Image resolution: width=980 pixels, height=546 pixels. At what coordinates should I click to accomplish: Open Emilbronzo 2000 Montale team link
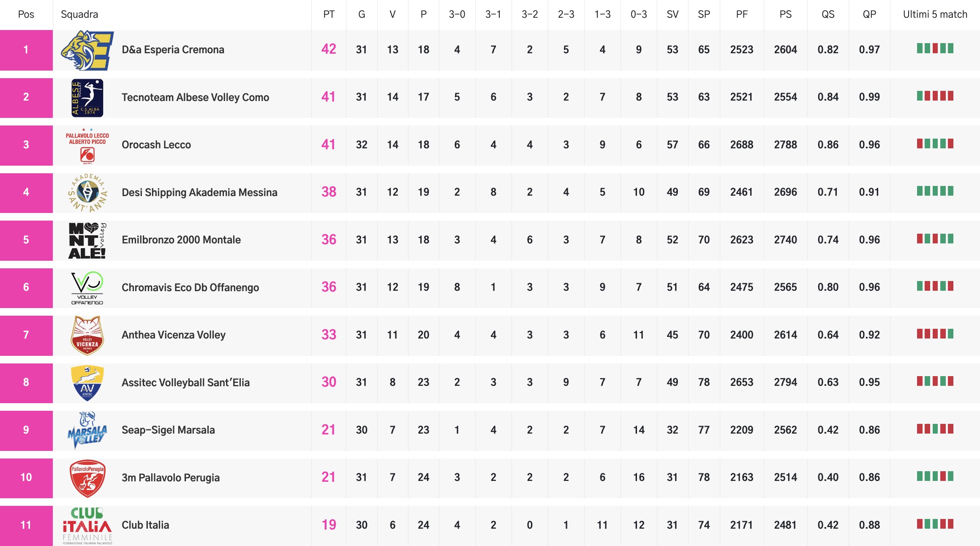click(x=181, y=240)
